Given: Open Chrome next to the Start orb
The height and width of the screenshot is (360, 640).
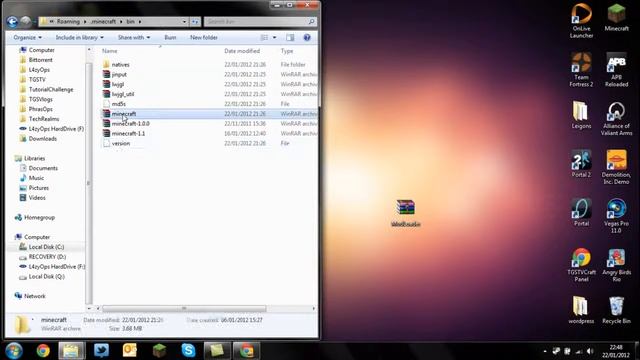Looking at the screenshot, I should click(x=43, y=351).
